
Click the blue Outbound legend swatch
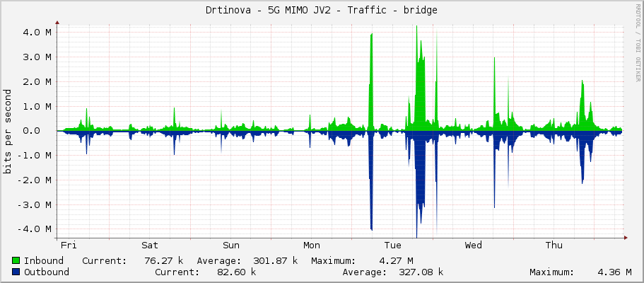coord(16,272)
